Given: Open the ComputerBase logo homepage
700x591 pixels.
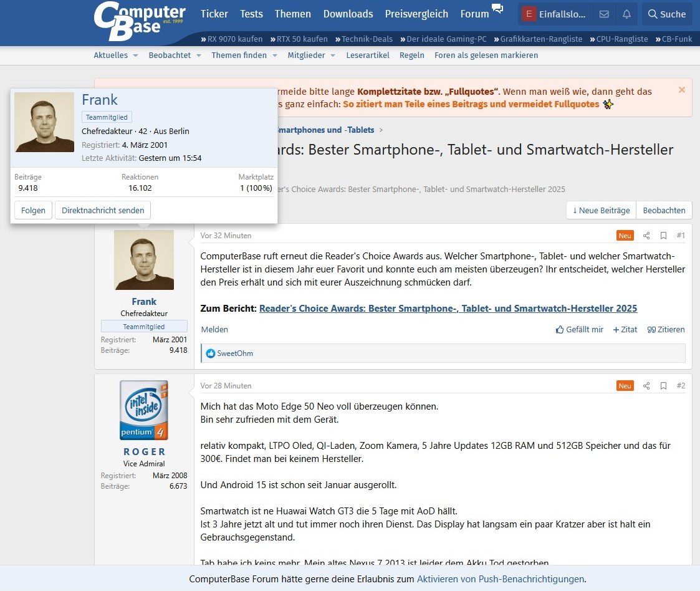Looking at the screenshot, I should click(x=139, y=21).
